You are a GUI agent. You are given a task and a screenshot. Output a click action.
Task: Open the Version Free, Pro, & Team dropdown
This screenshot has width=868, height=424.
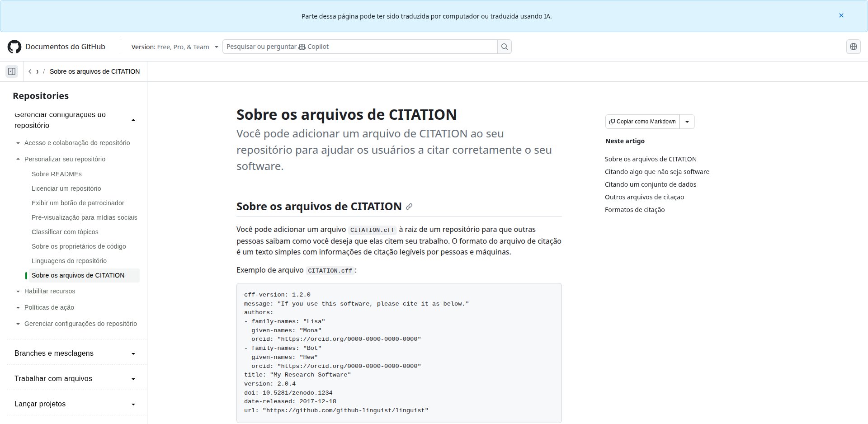(x=175, y=47)
